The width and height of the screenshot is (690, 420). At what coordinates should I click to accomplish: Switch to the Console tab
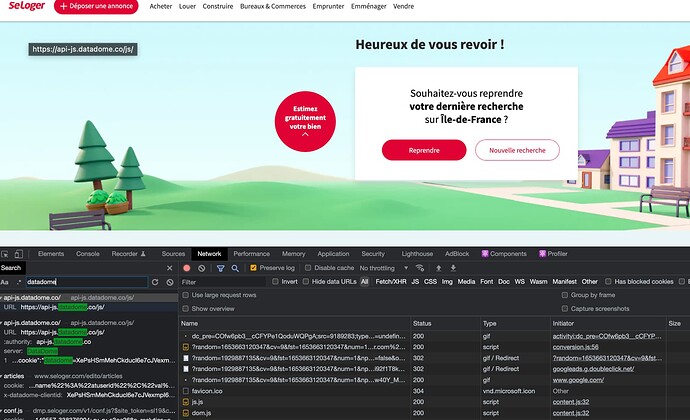(88, 254)
